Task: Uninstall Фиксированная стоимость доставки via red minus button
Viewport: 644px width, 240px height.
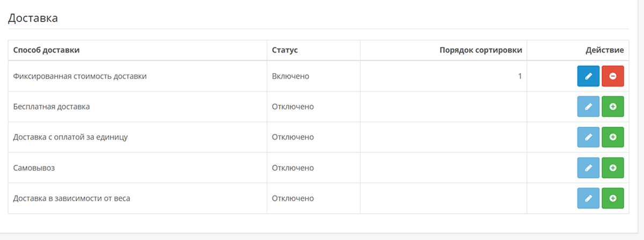Action: [x=613, y=76]
